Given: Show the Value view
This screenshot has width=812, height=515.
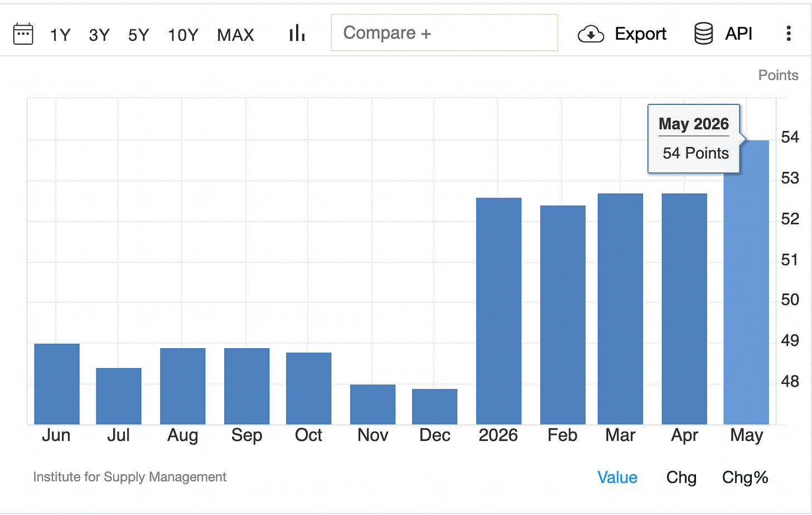Looking at the screenshot, I should pos(617,478).
